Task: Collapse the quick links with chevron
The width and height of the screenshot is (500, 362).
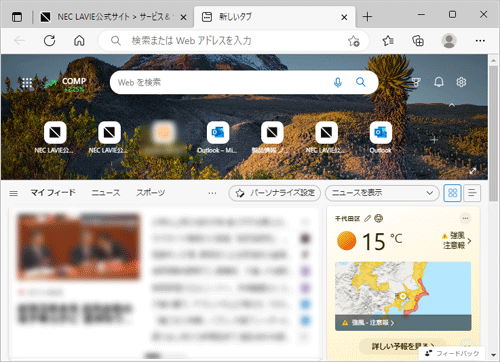Action: click(452, 105)
